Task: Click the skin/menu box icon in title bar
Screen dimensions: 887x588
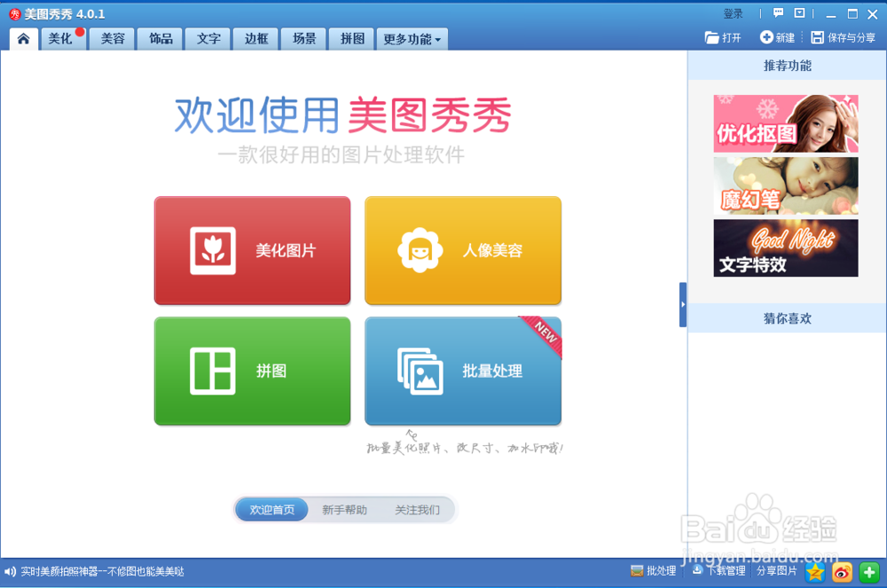Action: point(799,13)
